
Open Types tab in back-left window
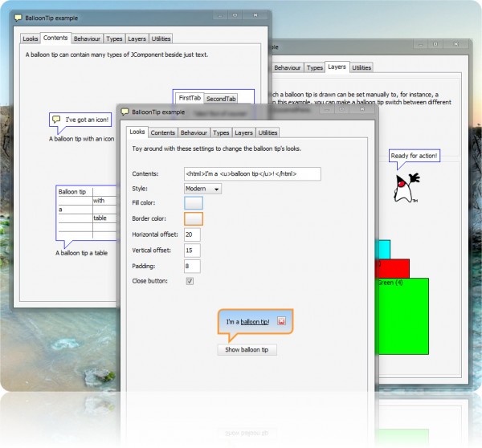pos(114,39)
